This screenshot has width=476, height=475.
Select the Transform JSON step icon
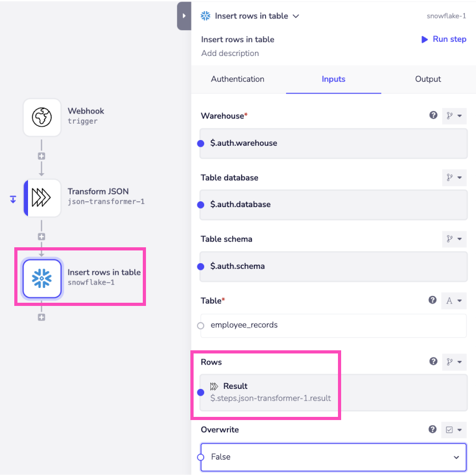pyautogui.click(x=42, y=198)
